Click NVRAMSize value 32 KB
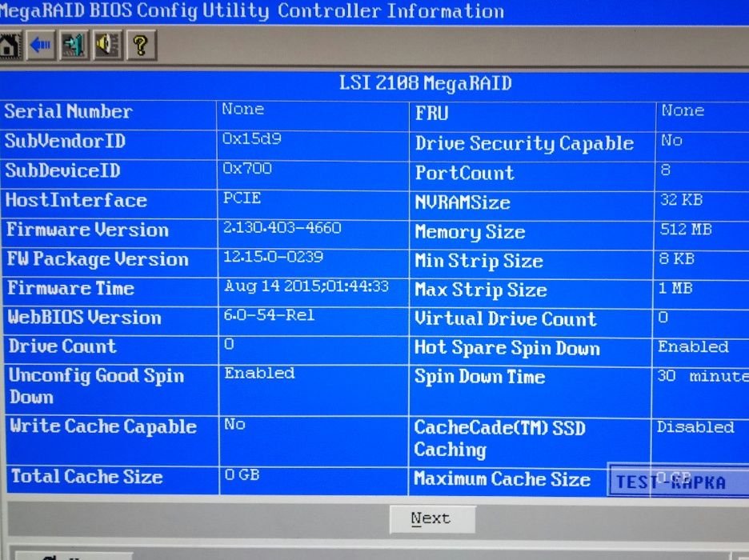This screenshot has height=560, width=749. pyautogui.click(x=682, y=199)
